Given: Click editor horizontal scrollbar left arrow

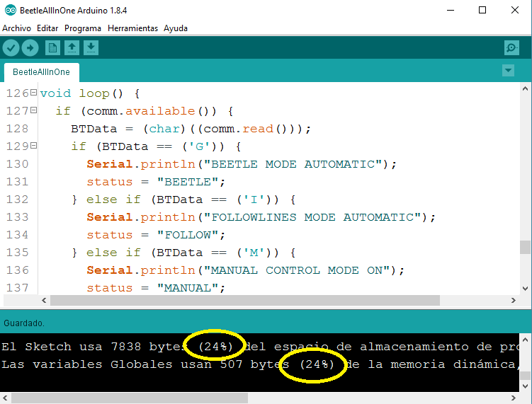Looking at the screenshot, I should 44,300.
